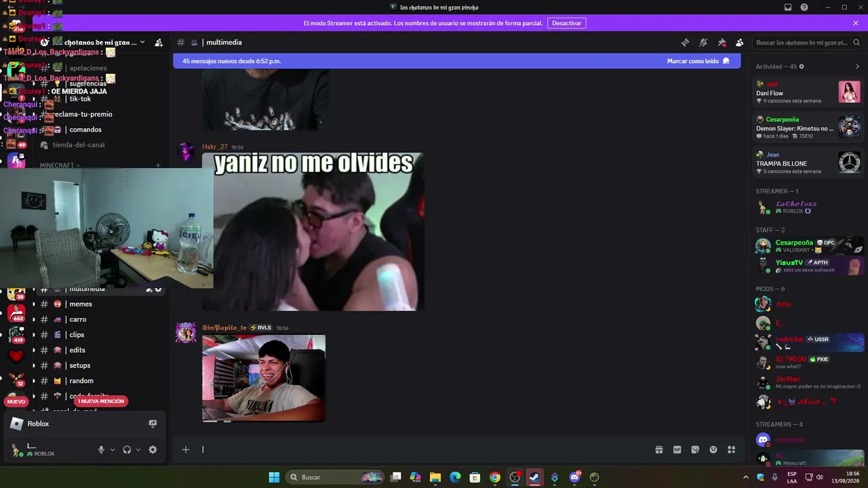Open the Actividad settings gear
Screen dimensions: 868x488
click(802, 66)
